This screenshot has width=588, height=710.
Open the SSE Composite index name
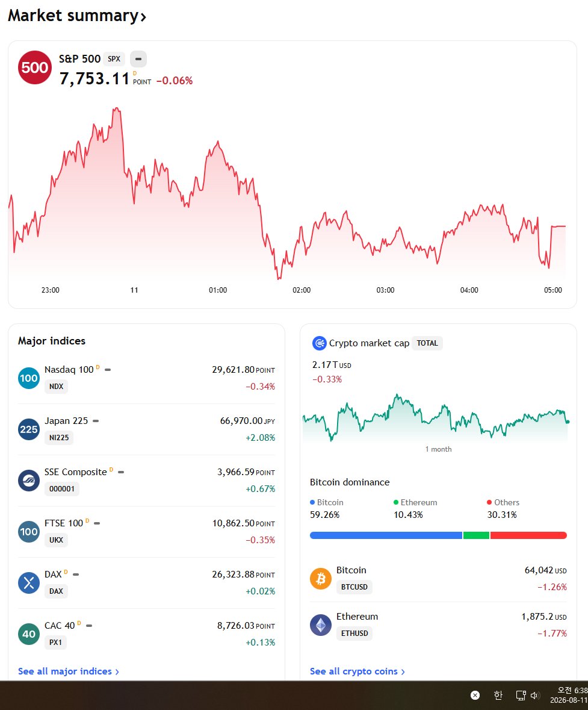[76, 472]
